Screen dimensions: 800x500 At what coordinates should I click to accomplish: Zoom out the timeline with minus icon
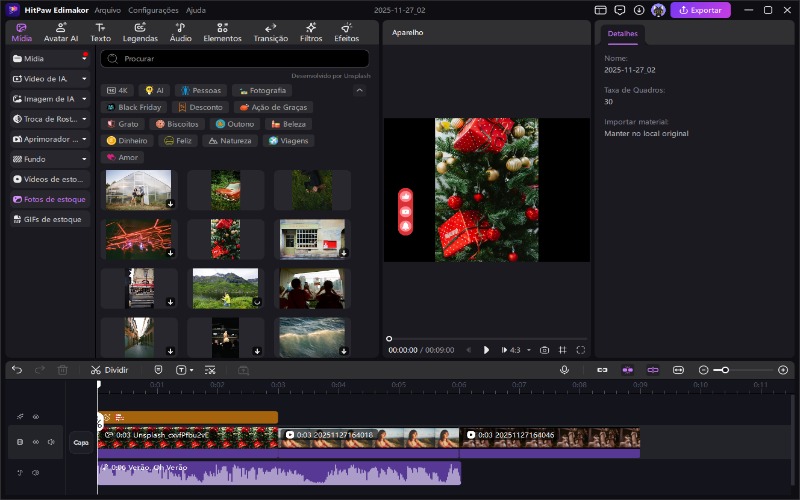pos(704,370)
